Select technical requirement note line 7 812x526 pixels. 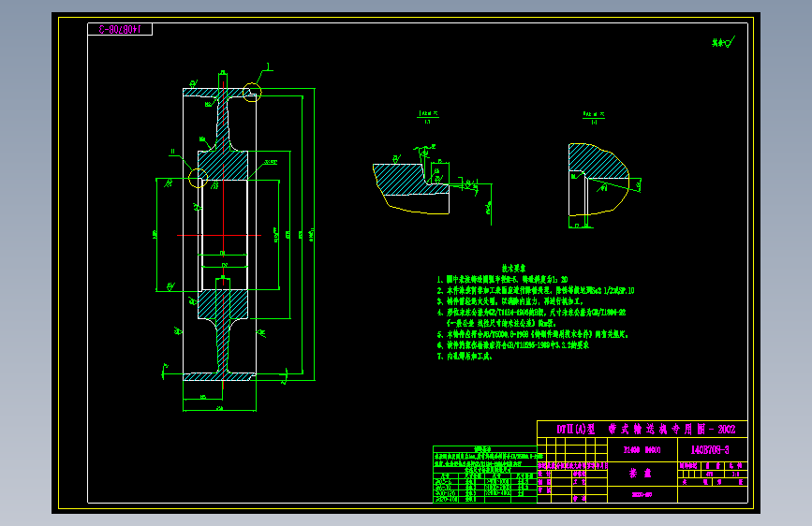465,357
